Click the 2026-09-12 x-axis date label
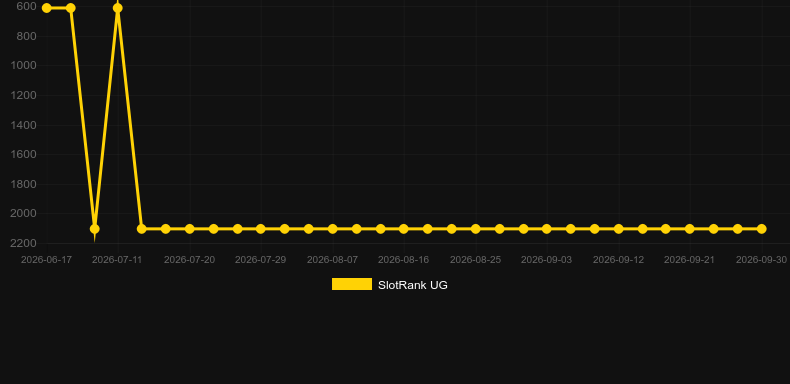The image size is (790, 384). point(619,260)
